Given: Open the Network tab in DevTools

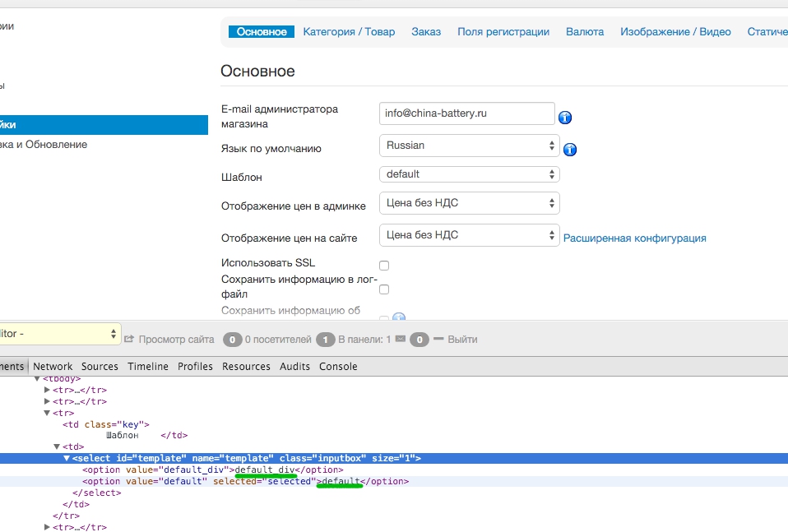Looking at the screenshot, I should (x=53, y=367).
